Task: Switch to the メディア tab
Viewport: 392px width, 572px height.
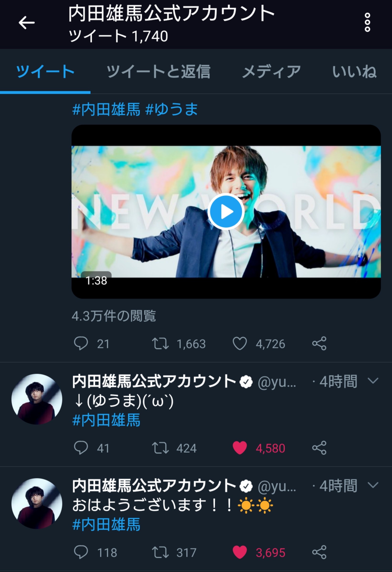Action: 271,71
